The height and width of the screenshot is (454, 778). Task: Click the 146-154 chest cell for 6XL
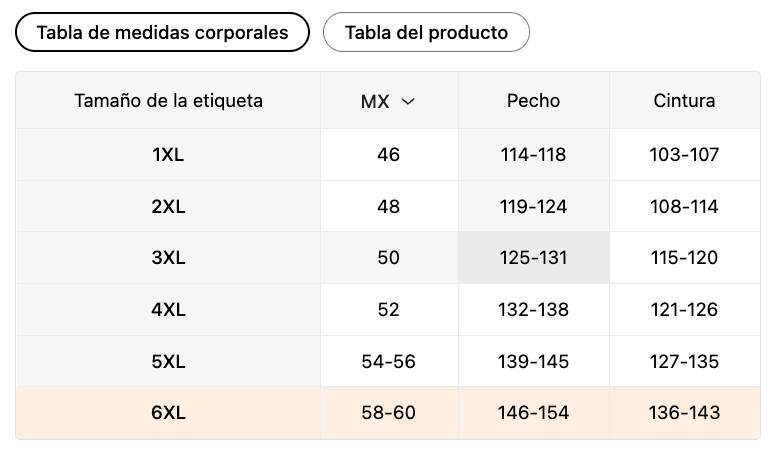[533, 413]
